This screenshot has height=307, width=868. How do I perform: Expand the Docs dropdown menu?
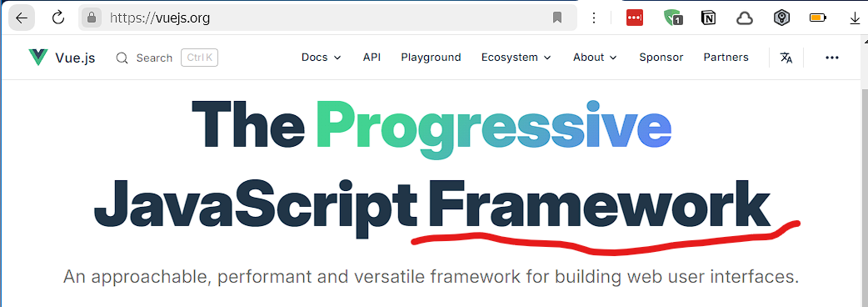321,57
